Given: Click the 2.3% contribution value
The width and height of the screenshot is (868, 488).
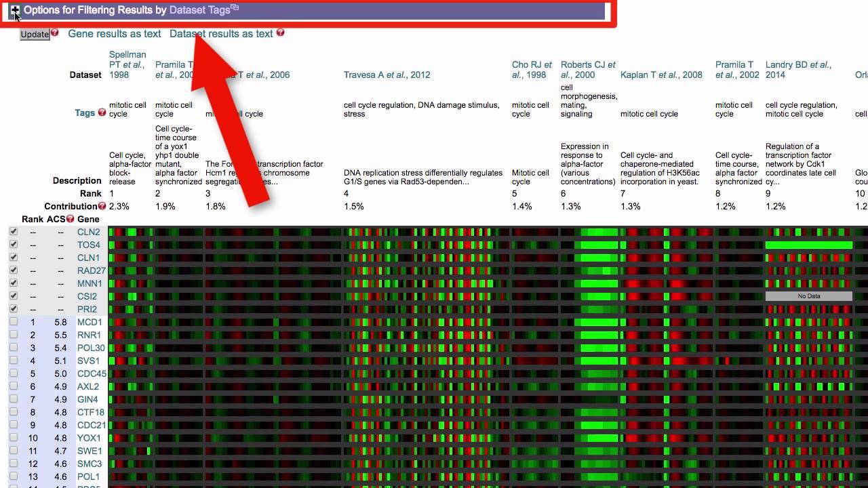Looking at the screenshot, I should click(119, 206).
